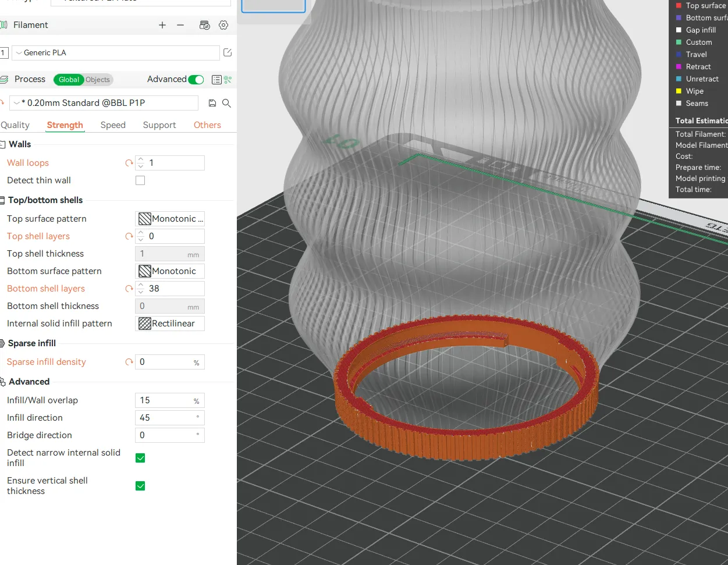Toggle the Advanced mode switch
Viewport: 728px width, 565px height.
tap(196, 80)
